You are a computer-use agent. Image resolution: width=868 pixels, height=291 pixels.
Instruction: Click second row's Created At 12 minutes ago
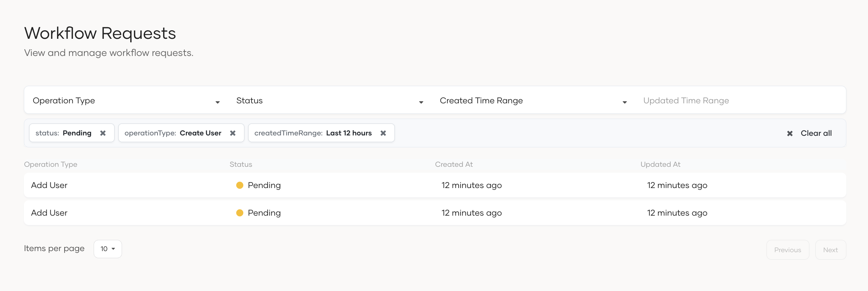[x=472, y=213]
